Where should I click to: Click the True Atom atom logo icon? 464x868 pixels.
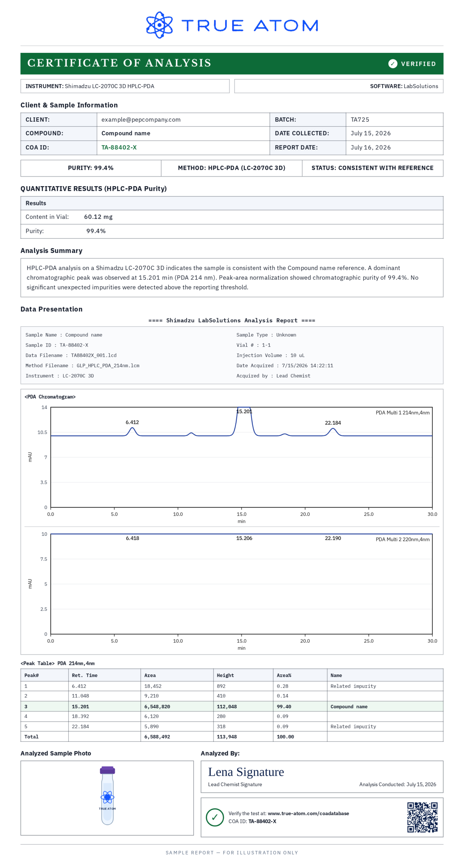159,25
